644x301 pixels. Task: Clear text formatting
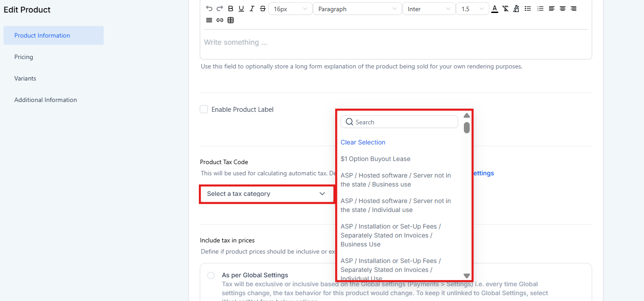click(505, 8)
